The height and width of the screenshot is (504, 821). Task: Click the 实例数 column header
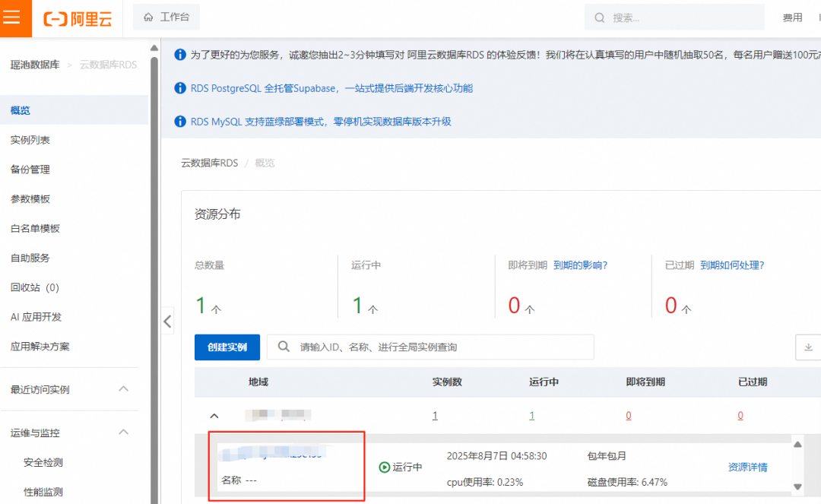pyautogui.click(x=447, y=382)
